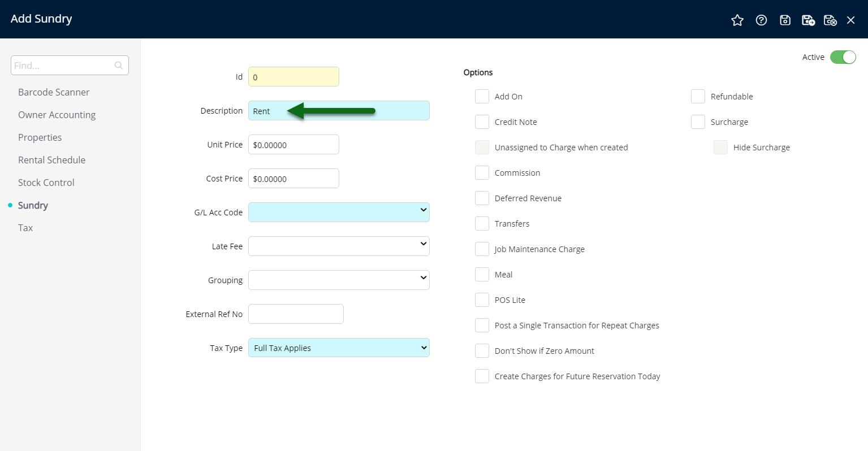Check the Refundable checkbox

pos(698,97)
